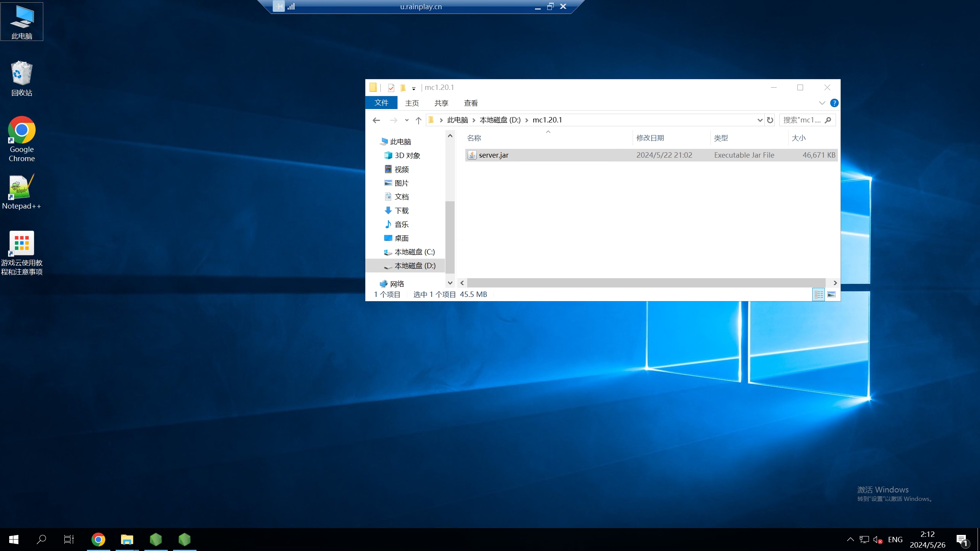The width and height of the screenshot is (980, 551).
Task: Click the back navigation arrow
Action: pyautogui.click(x=376, y=121)
